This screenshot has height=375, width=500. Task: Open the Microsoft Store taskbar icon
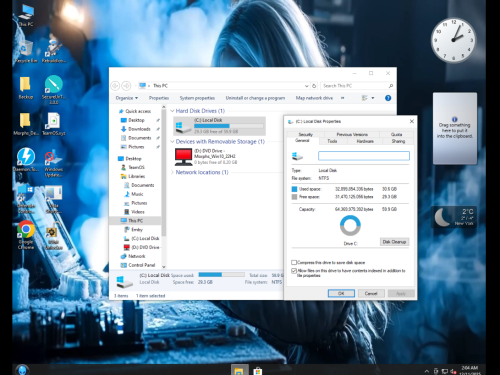click(x=258, y=371)
